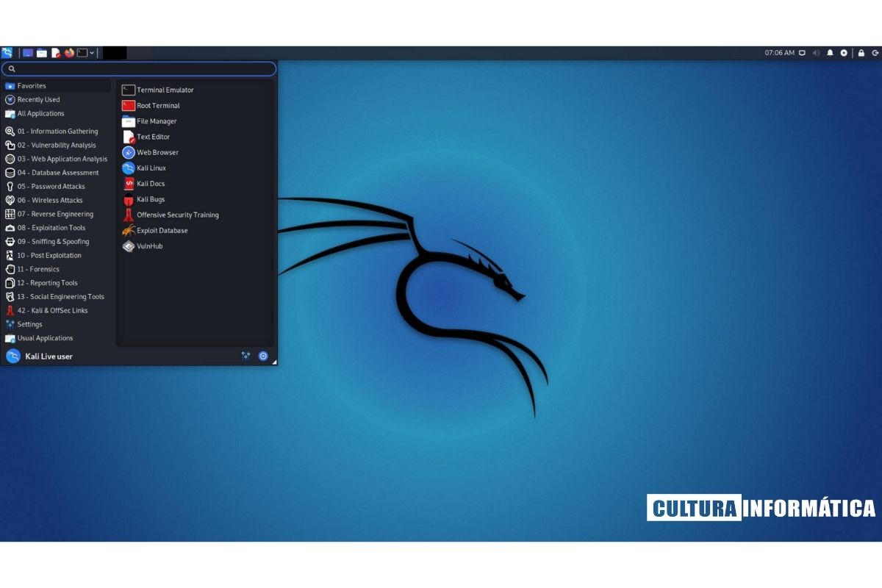Click the Kali Live user profile
Screen dimensions: 882x588
pyautogui.click(x=40, y=356)
